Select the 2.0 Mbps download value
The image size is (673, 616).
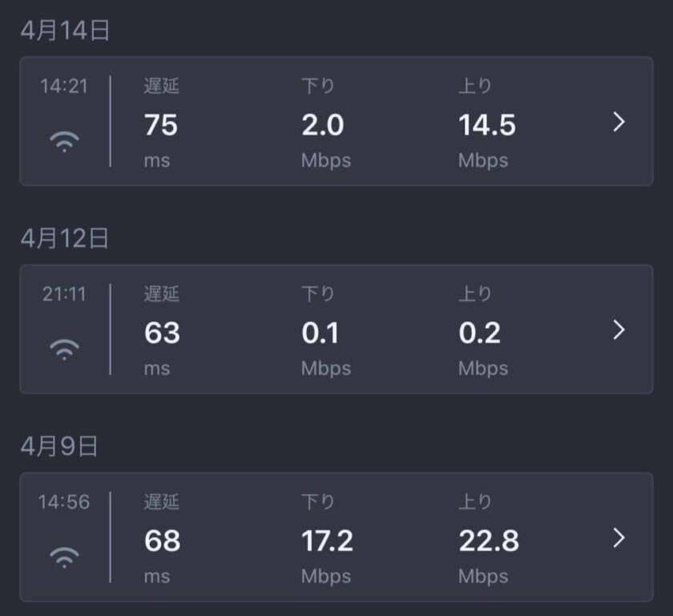click(323, 125)
